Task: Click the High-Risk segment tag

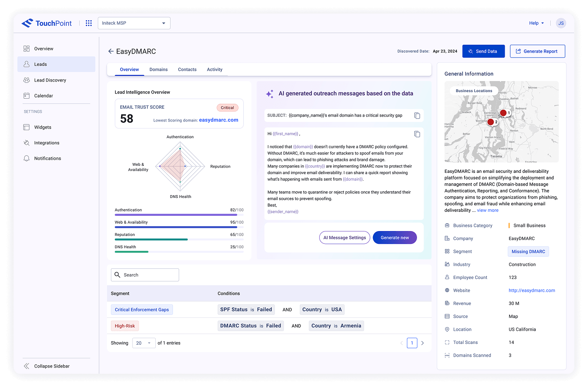Action: (125, 326)
